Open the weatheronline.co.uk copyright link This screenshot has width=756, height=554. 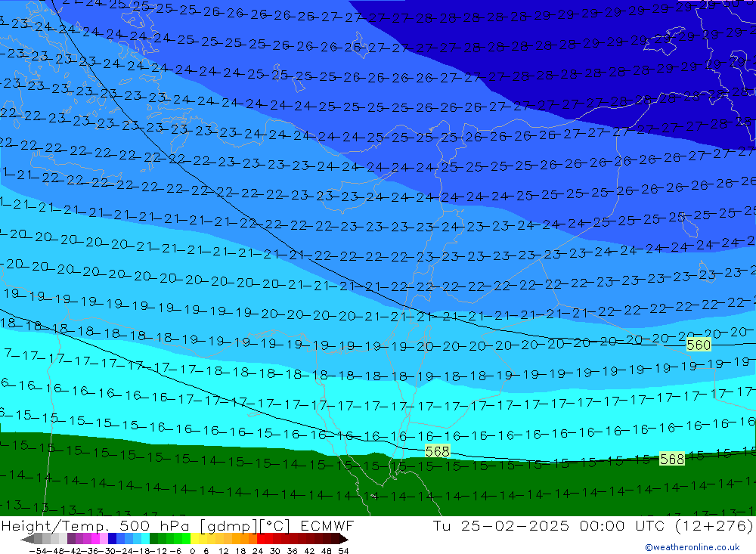[692, 546]
